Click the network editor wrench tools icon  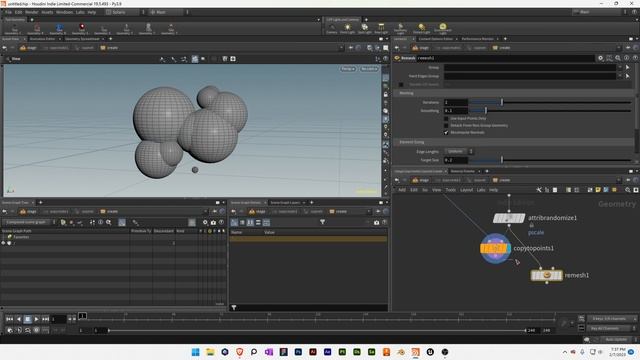tap(539, 190)
